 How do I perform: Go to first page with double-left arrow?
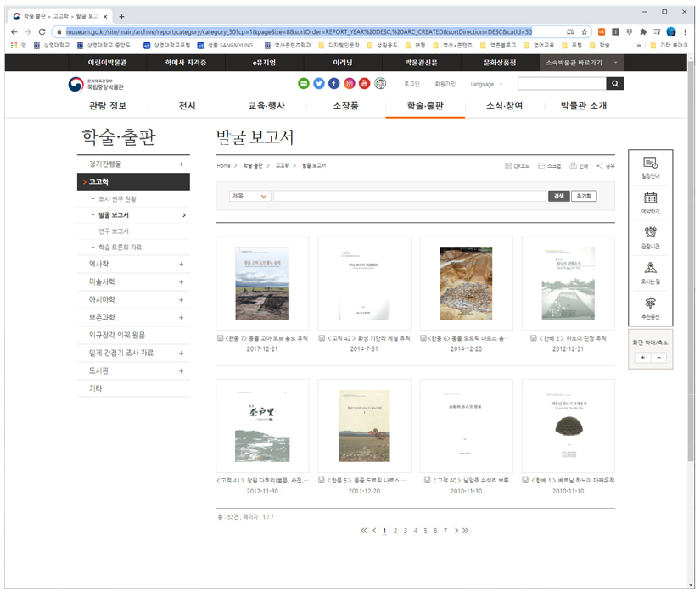coord(364,531)
